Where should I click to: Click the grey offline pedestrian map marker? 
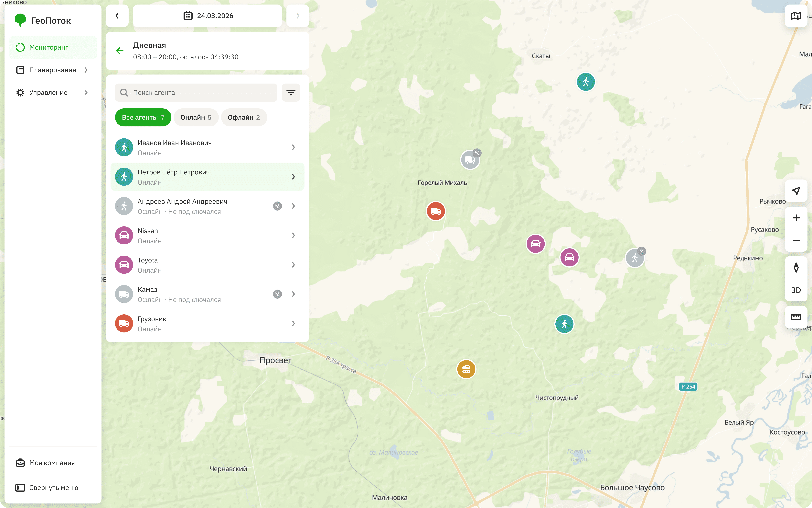(635, 258)
